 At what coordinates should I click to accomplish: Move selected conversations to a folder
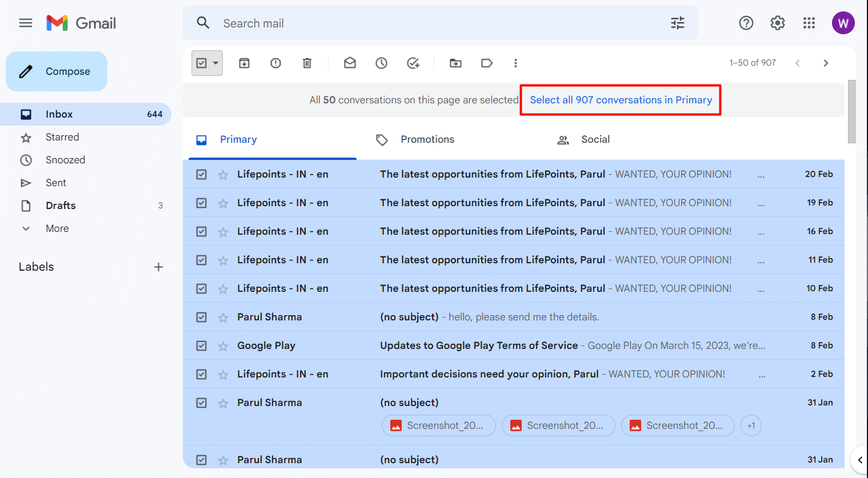tap(455, 63)
